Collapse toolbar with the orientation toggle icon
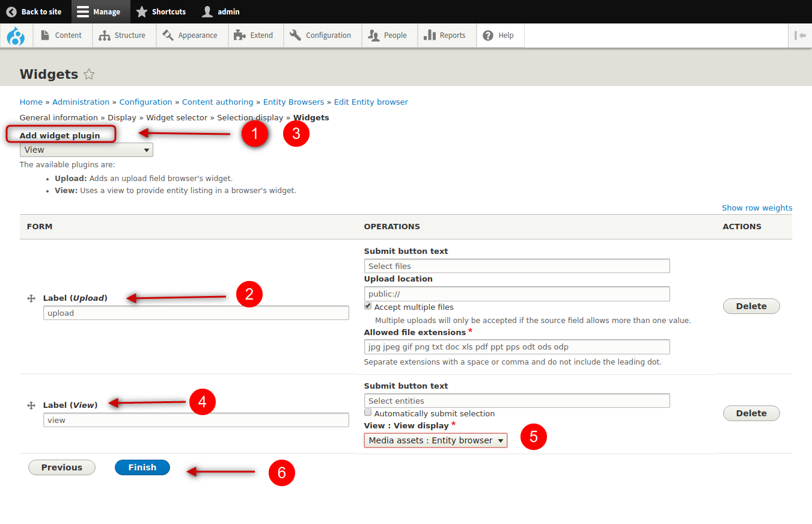This screenshot has height=524, width=812. 800,35
